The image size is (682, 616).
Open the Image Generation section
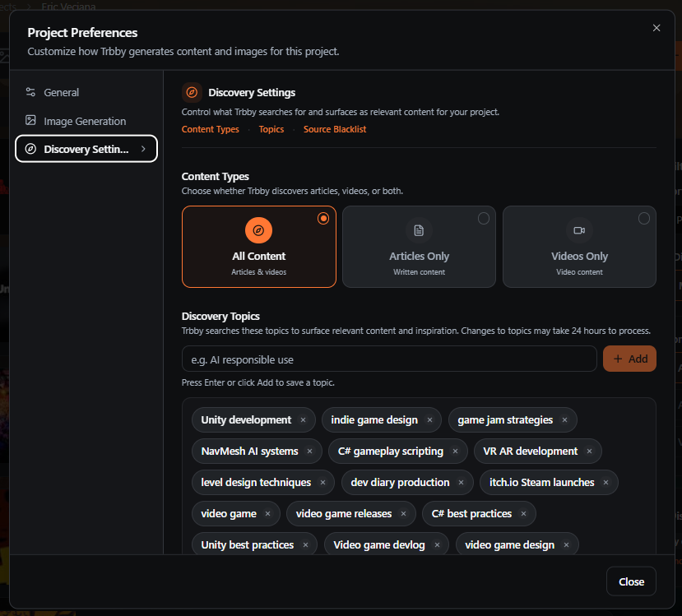click(x=86, y=121)
